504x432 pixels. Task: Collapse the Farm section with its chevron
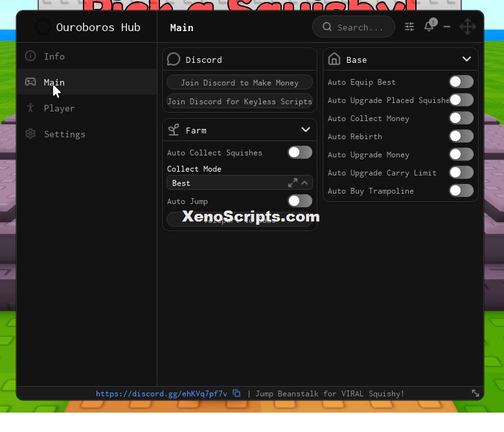tap(306, 130)
